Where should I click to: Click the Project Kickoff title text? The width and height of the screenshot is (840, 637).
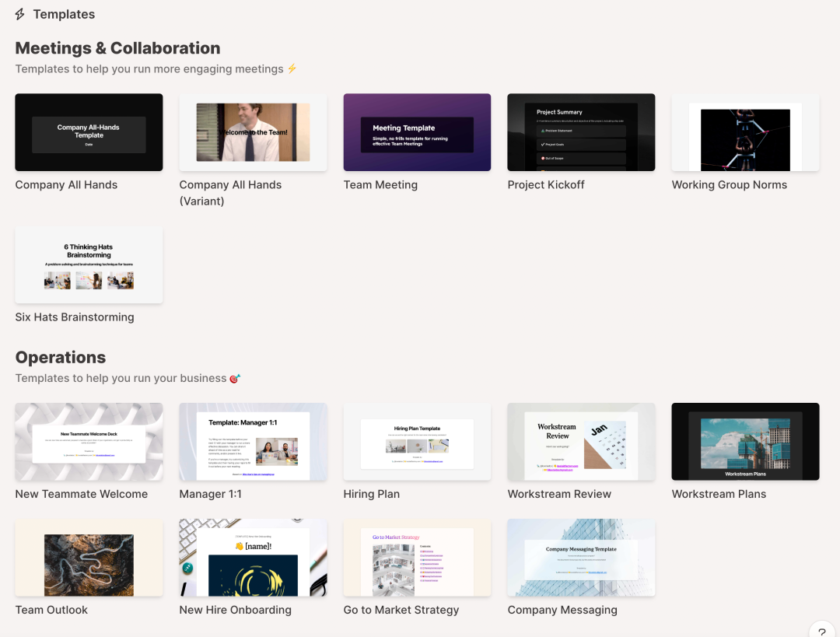(545, 184)
